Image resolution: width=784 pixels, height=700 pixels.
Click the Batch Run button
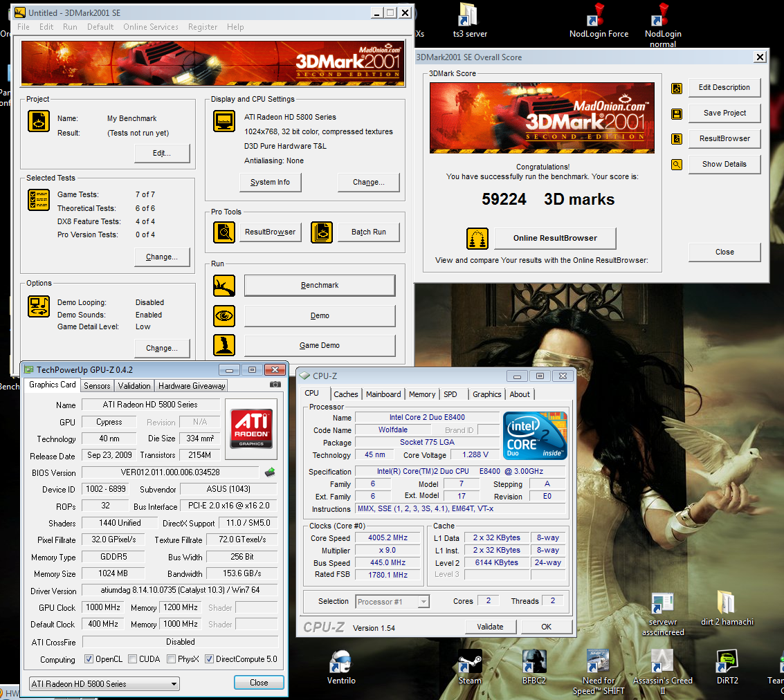(x=369, y=232)
